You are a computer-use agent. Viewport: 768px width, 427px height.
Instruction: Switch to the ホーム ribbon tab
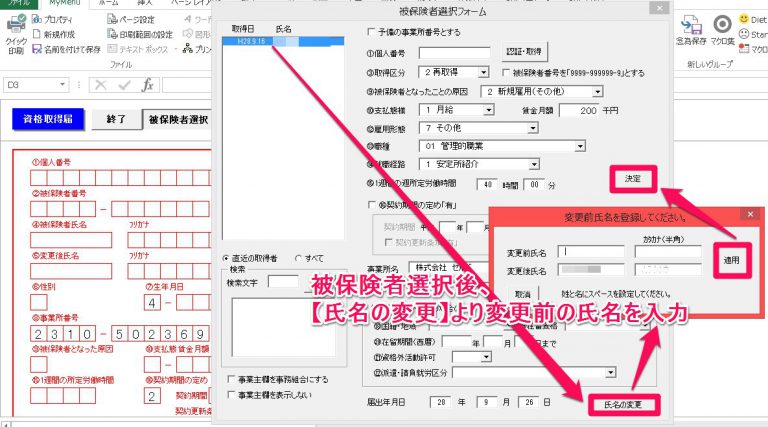[108, 3]
